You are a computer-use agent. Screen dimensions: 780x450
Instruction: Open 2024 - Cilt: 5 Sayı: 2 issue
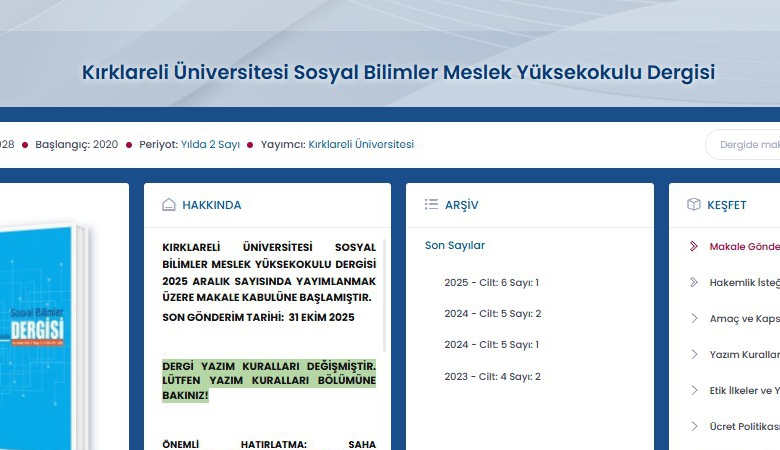tap(492, 314)
